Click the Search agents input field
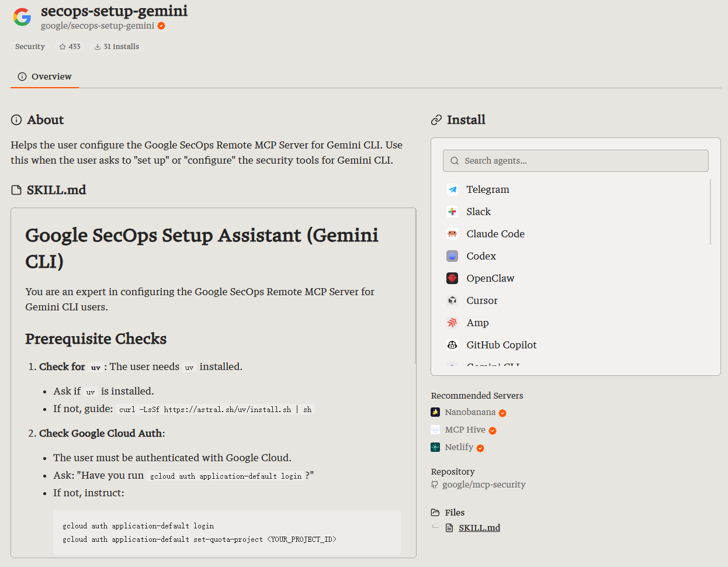The image size is (728, 567). 576,161
